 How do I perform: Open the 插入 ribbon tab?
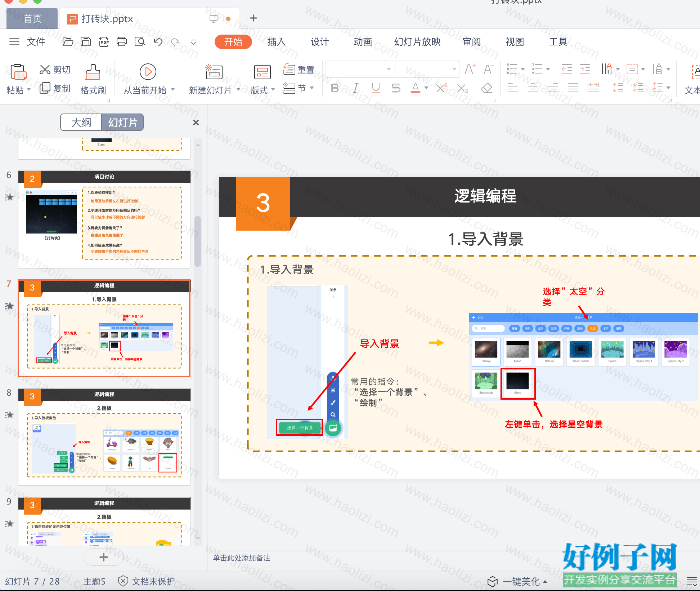click(277, 42)
